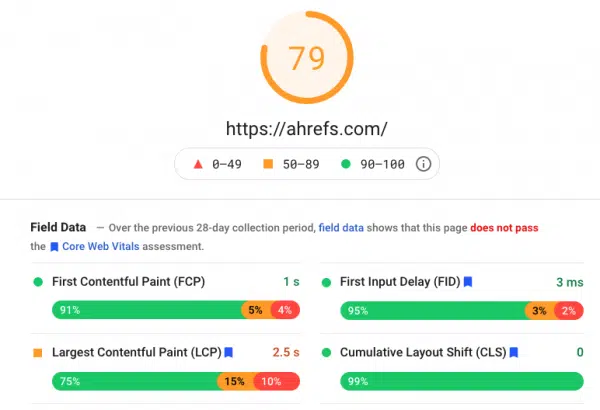Click the red 10% segment of LCP bar

[x=277, y=381]
